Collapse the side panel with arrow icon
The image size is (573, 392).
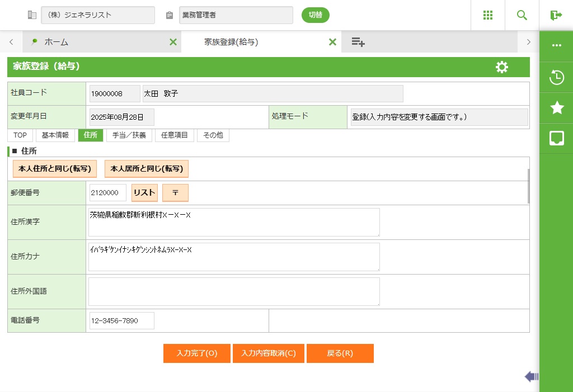coord(531,377)
